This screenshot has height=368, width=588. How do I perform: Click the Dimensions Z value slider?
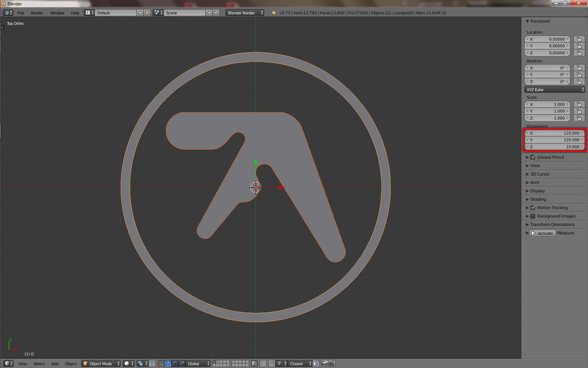pyautogui.click(x=555, y=147)
